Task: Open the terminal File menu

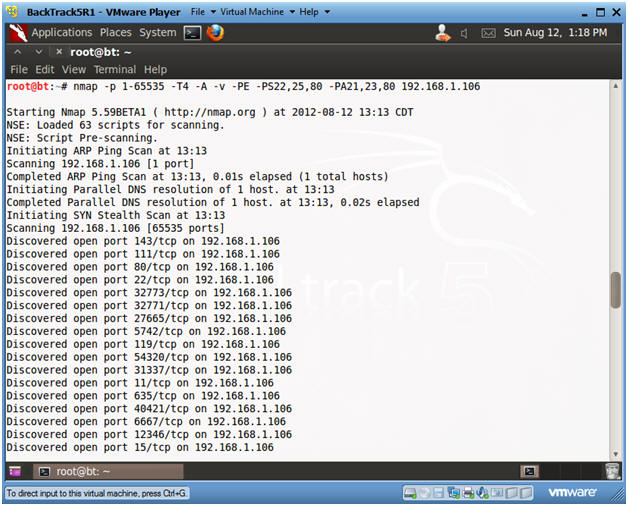Action: tap(19, 70)
